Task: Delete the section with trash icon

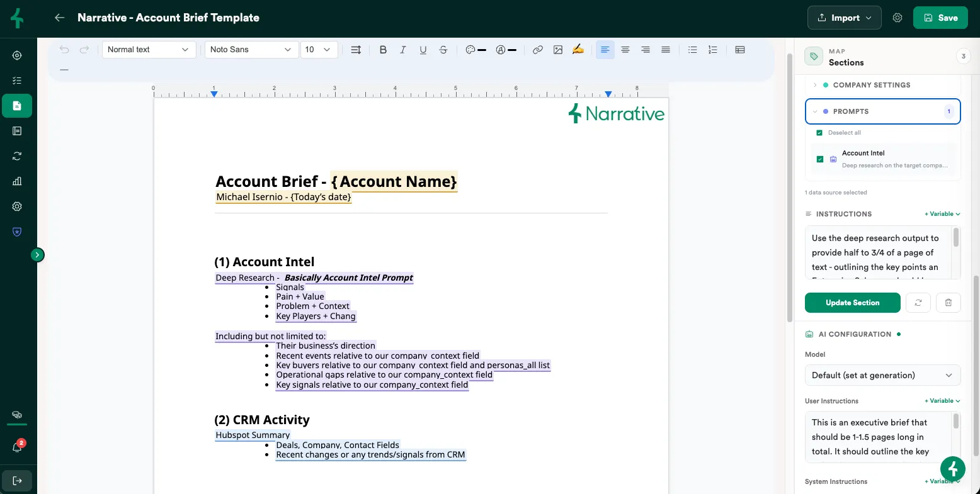Action: pos(949,303)
